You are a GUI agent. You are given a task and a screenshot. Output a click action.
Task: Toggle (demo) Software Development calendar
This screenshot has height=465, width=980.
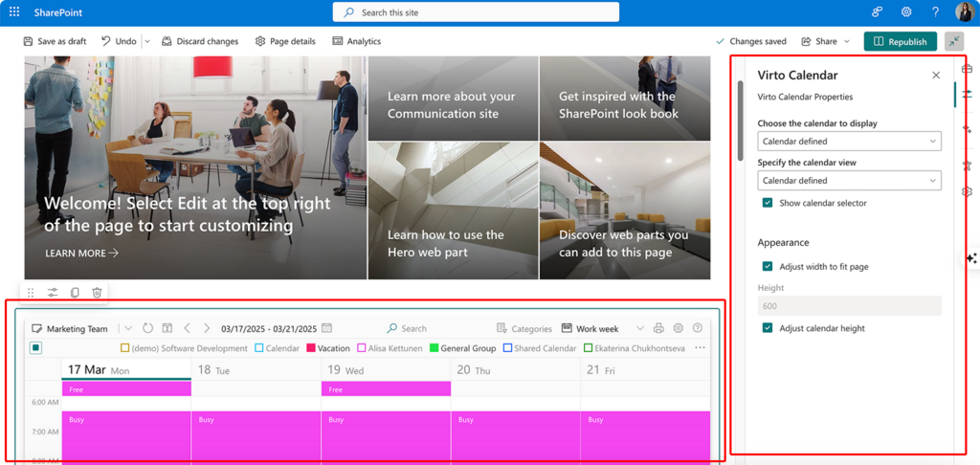click(x=184, y=348)
